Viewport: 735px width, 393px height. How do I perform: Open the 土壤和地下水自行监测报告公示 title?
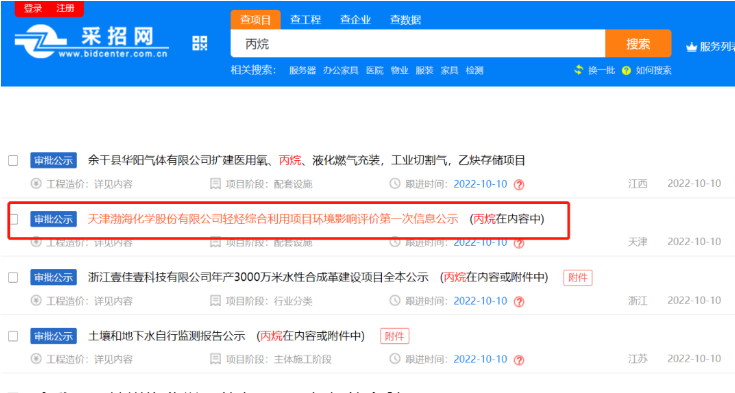click(x=166, y=336)
